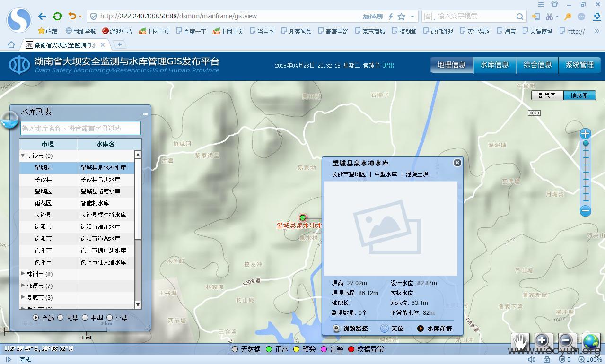The width and height of the screenshot is (605, 364).
Task: Click the browser search text box
Action: tap(474, 17)
